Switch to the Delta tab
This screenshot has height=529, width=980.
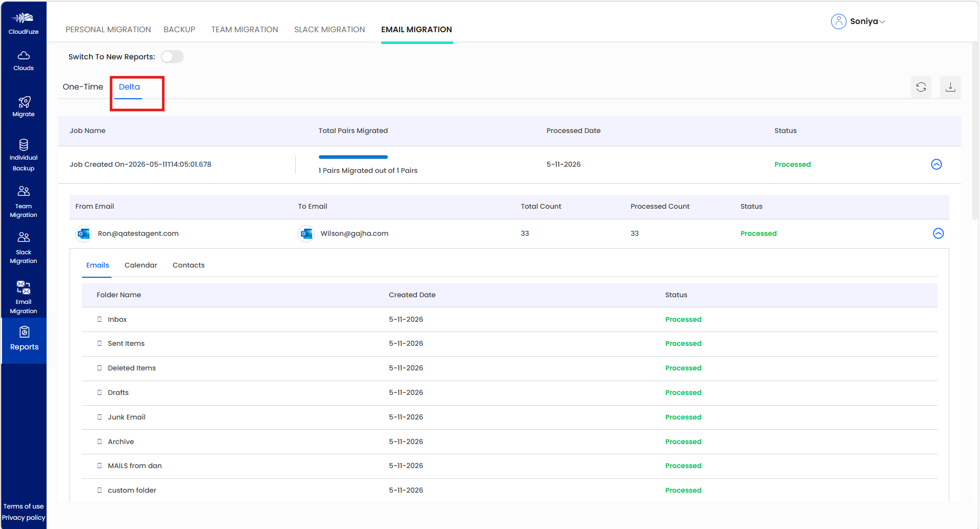pyautogui.click(x=129, y=87)
